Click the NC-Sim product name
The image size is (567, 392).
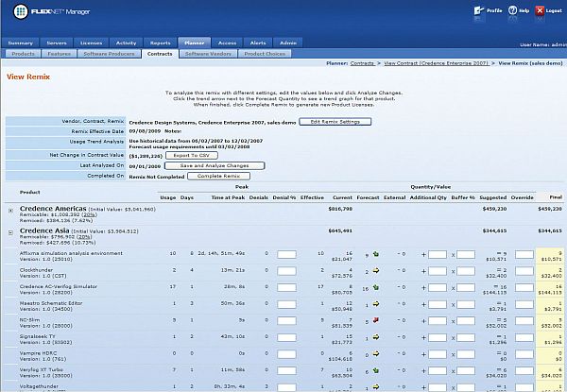[29, 320]
